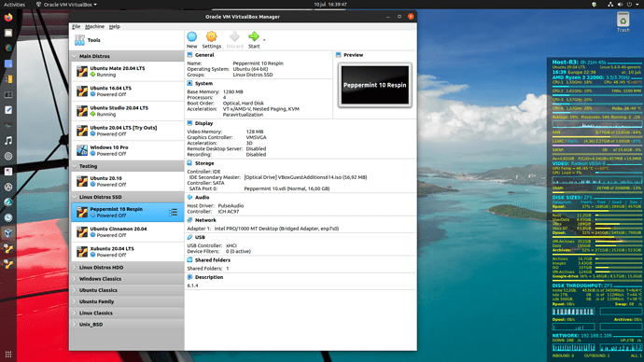Click the Network section icon
The width and height of the screenshot is (644, 362).
pos(189,220)
